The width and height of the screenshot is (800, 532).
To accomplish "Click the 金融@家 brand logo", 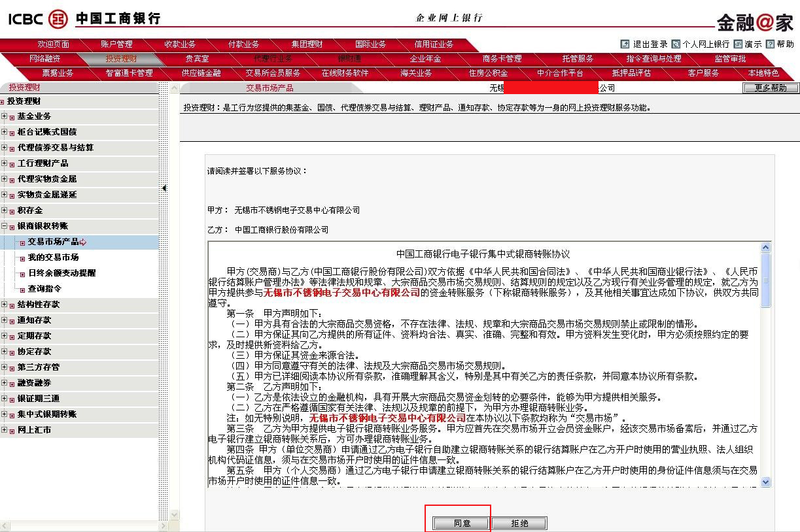I will pos(755,22).
